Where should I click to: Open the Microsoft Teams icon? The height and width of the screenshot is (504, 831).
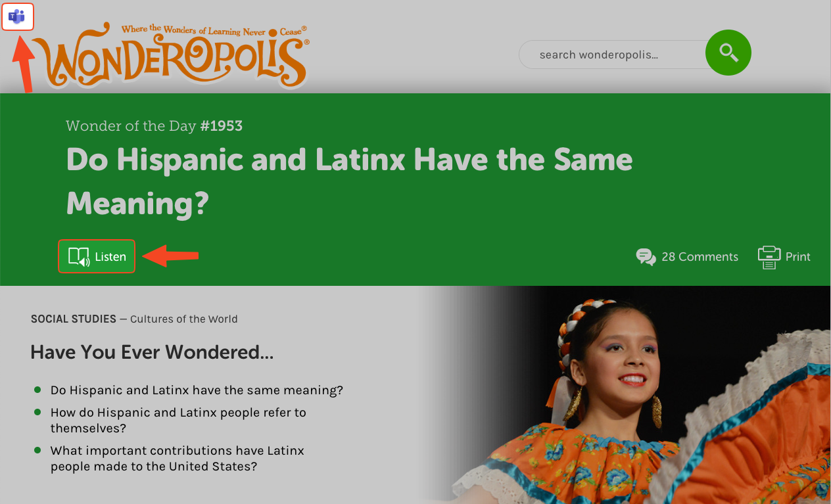[17, 17]
